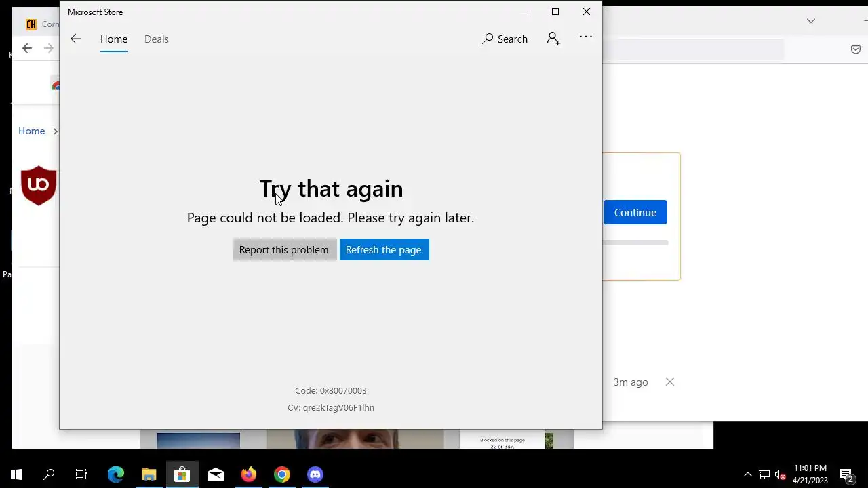Click the network icon in system tray
The image size is (868, 488).
point(764,474)
